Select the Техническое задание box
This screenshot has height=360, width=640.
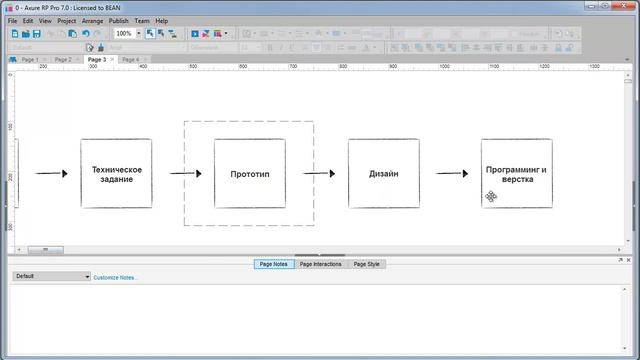tap(116, 173)
